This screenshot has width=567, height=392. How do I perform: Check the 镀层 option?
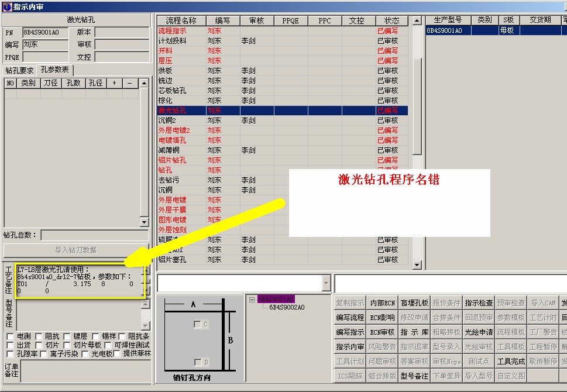67,336
